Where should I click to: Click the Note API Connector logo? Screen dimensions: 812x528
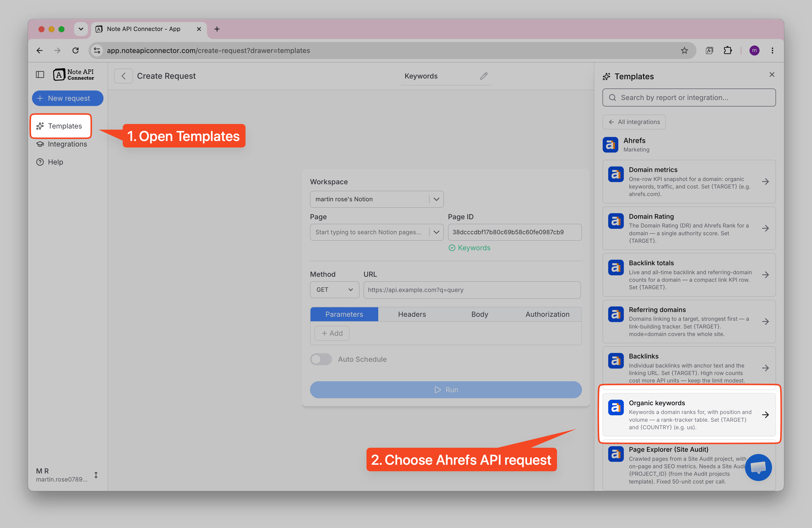73,75
